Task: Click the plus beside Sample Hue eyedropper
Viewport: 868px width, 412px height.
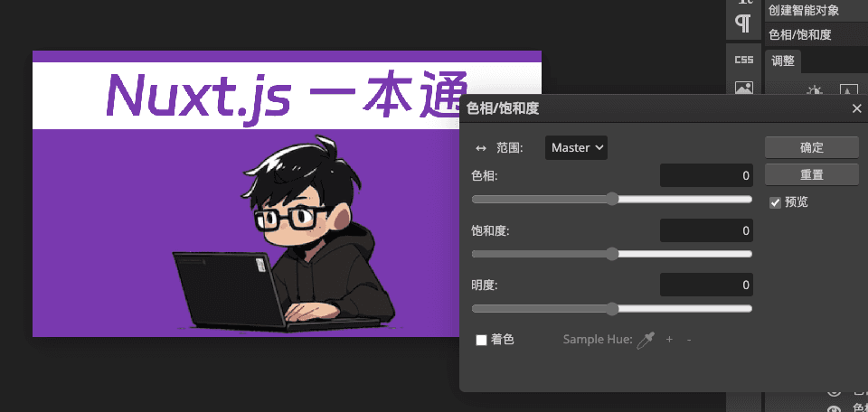Action: pos(669,339)
